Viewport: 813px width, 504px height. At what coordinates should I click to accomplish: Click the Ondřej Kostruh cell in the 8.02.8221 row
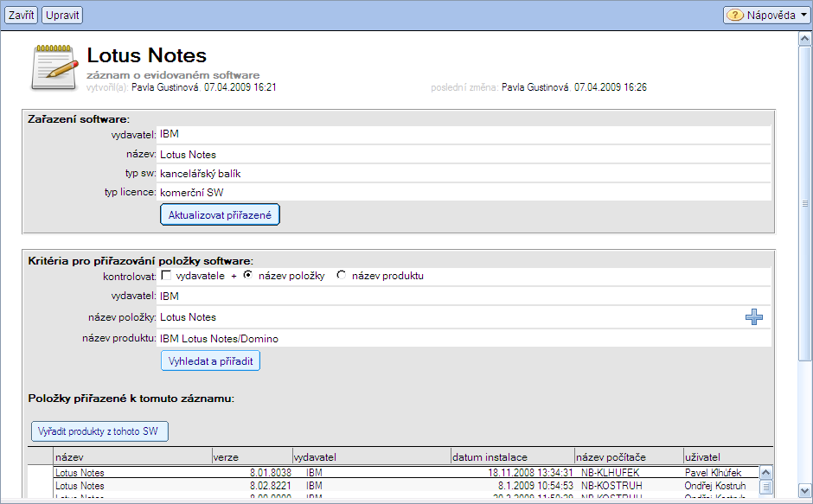tap(715, 485)
